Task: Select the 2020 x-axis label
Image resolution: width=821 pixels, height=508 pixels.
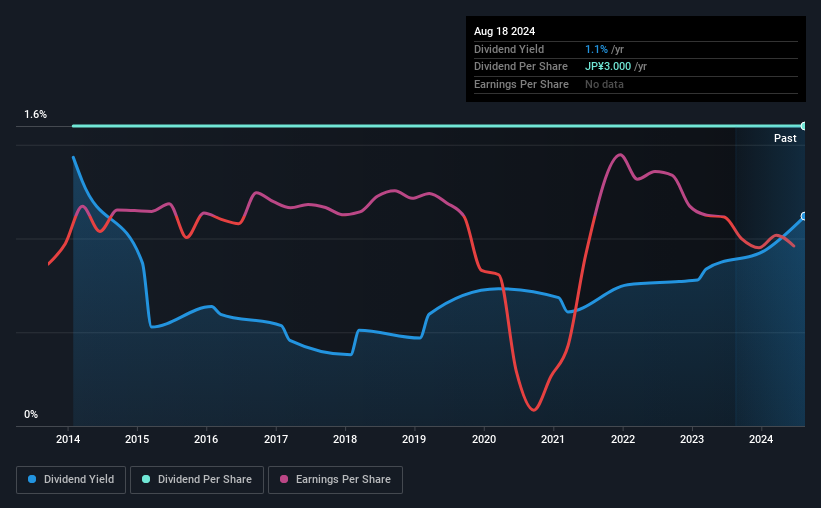Action: click(484, 439)
